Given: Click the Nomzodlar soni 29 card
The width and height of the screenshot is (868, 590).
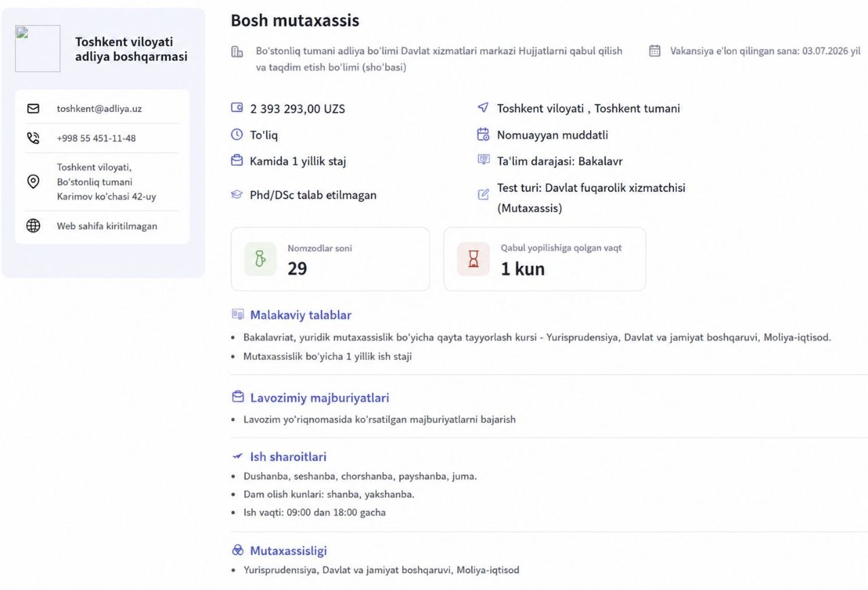Looking at the screenshot, I should pyautogui.click(x=330, y=259).
